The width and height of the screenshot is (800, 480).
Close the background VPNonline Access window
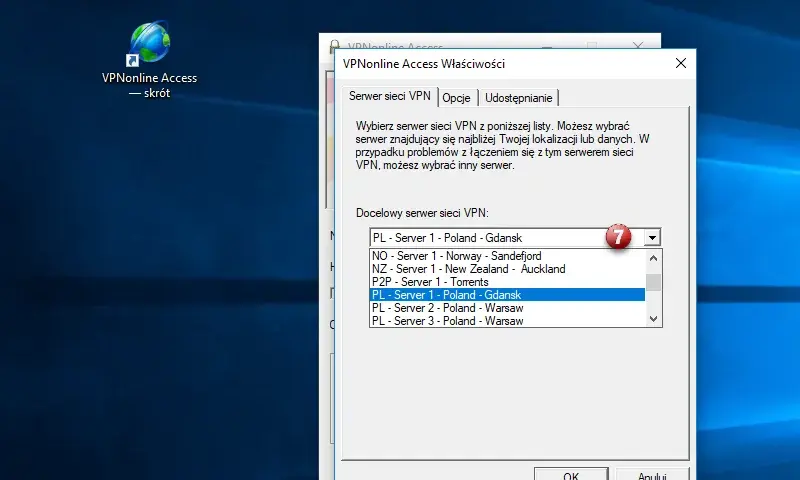(x=638, y=46)
